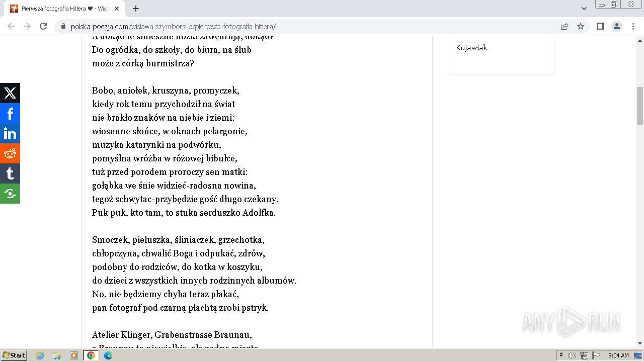The height and width of the screenshot is (362, 644).
Task: Open the Kujawiak link in sidebar
Action: pyautogui.click(x=471, y=48)
